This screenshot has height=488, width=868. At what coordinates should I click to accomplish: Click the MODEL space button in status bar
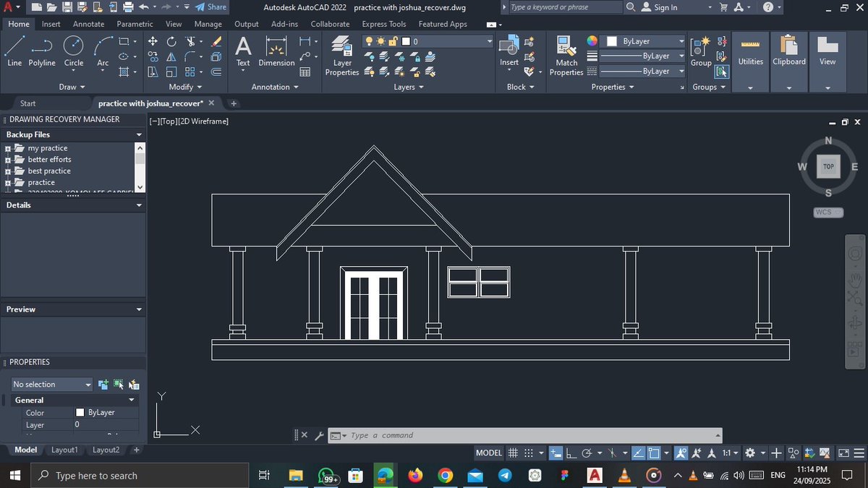tap(489, 453)
